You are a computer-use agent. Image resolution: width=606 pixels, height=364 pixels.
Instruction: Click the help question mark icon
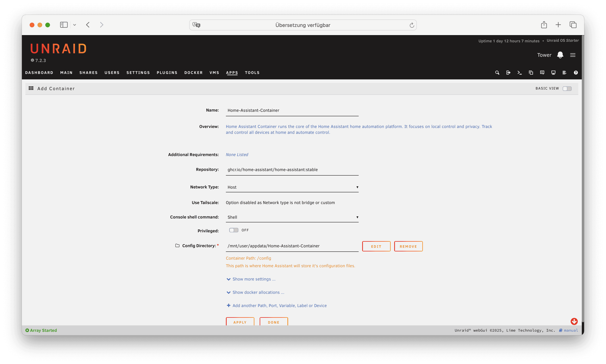[576, 73]
